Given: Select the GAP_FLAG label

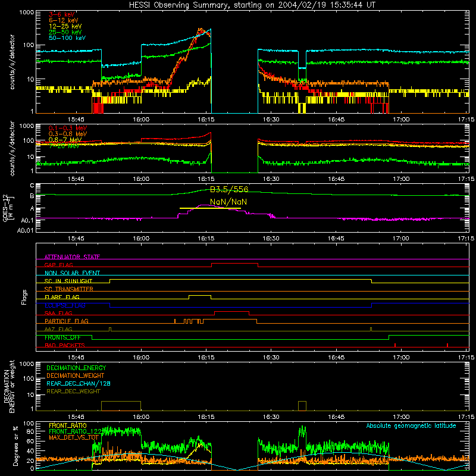Looking at the screenshot, I should pos(58,265).
